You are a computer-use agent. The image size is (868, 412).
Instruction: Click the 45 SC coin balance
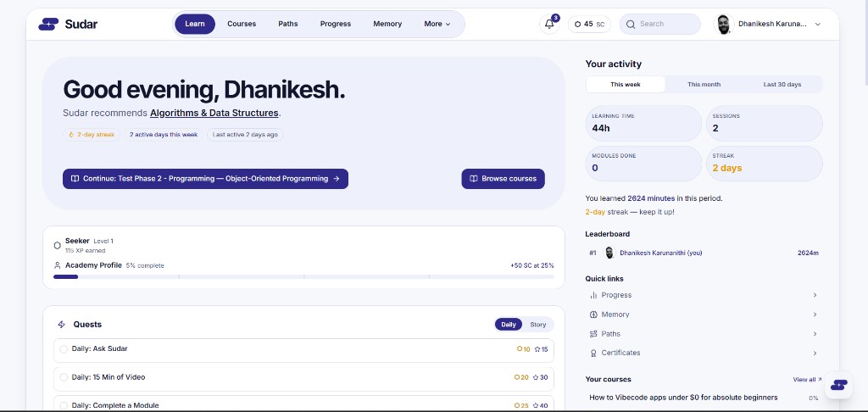coord(589,24)
